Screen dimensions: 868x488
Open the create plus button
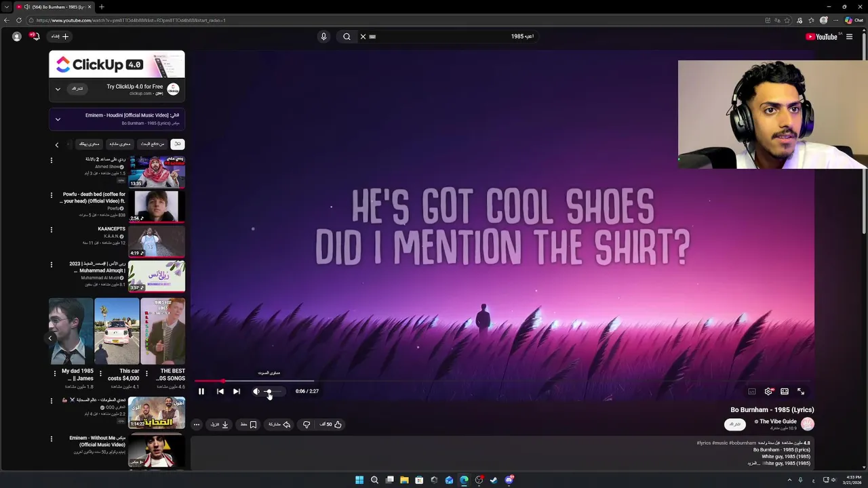point(61,37)
